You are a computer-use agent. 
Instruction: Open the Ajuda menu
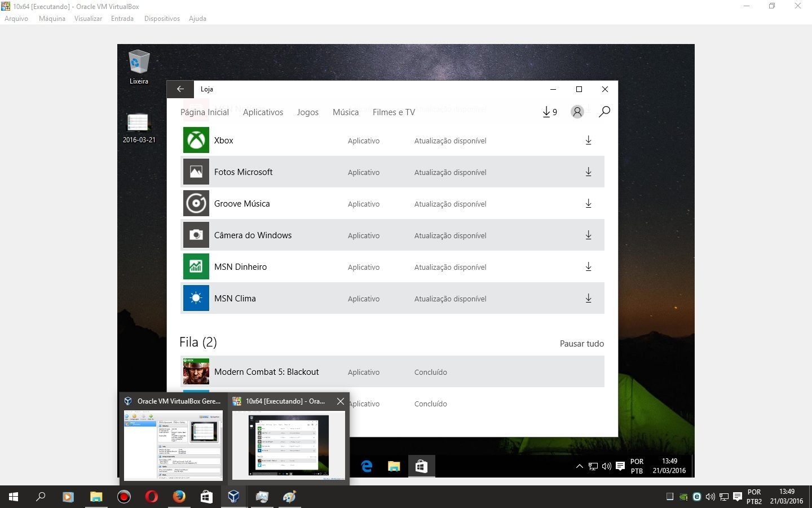[x=197, y=19]
